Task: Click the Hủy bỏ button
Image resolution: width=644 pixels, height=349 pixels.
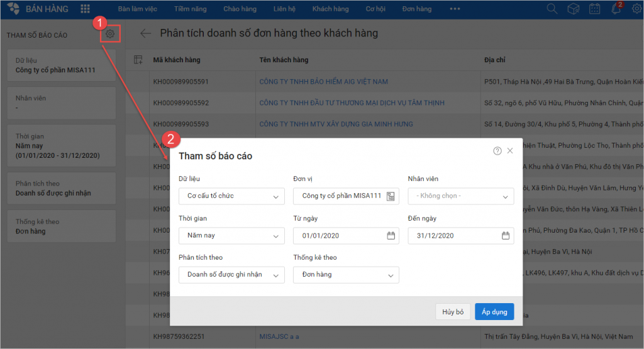Action: (453, 312)
